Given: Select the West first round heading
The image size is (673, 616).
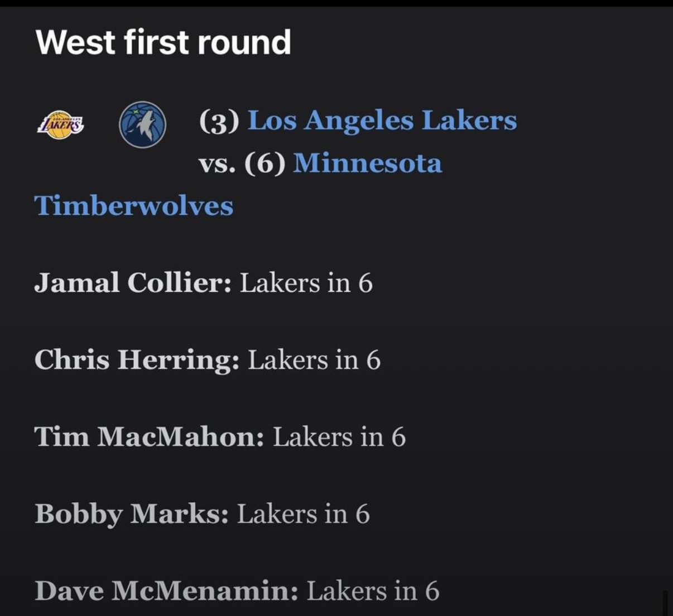Looking at the screenshot, I should 164,42.
